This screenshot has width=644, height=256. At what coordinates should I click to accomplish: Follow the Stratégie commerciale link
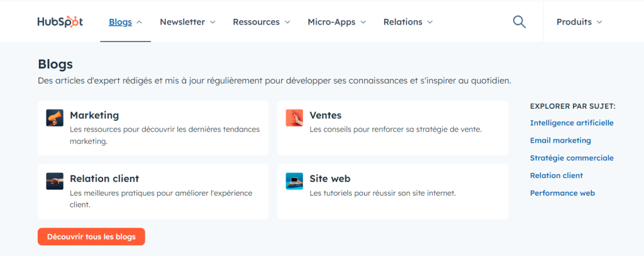[572, 159]
